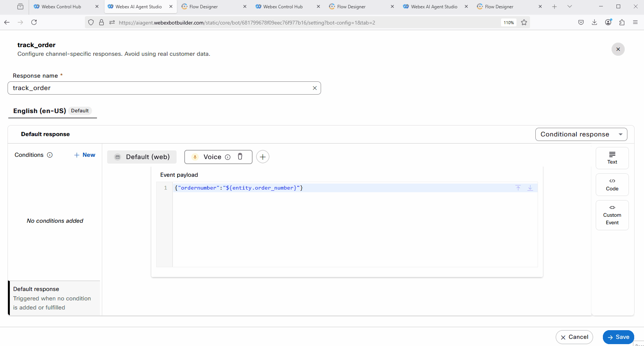644x346 pixels.
Task: Click the info icon next to Conditions
Action: 50,155
